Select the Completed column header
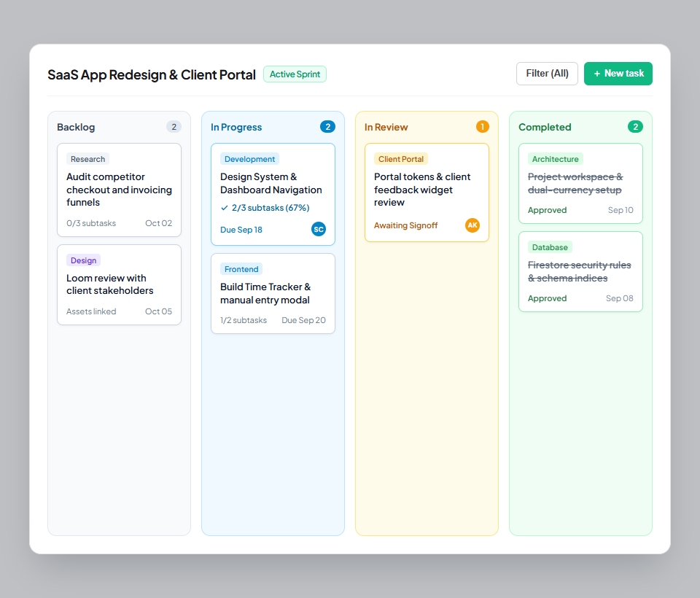 coord(545,128)
